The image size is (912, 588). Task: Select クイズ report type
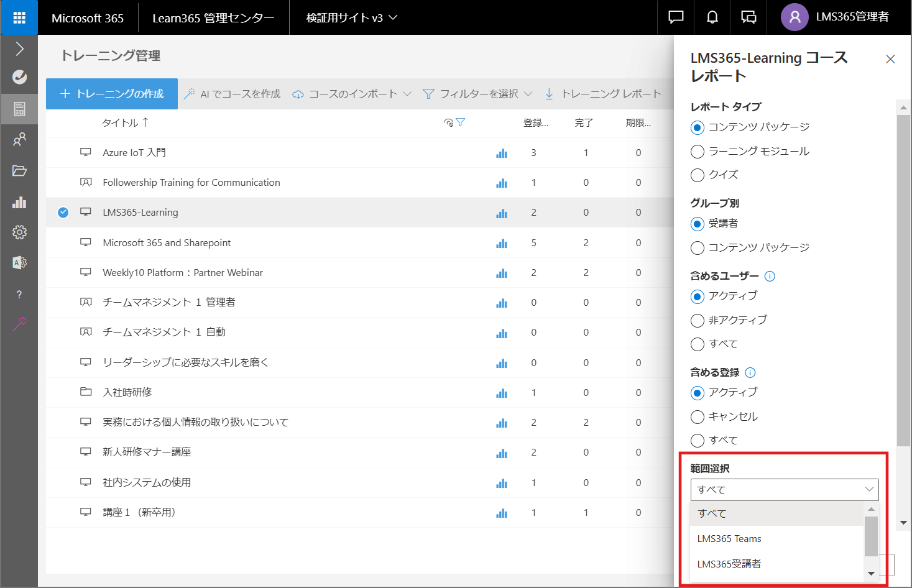tap(698, 175)
